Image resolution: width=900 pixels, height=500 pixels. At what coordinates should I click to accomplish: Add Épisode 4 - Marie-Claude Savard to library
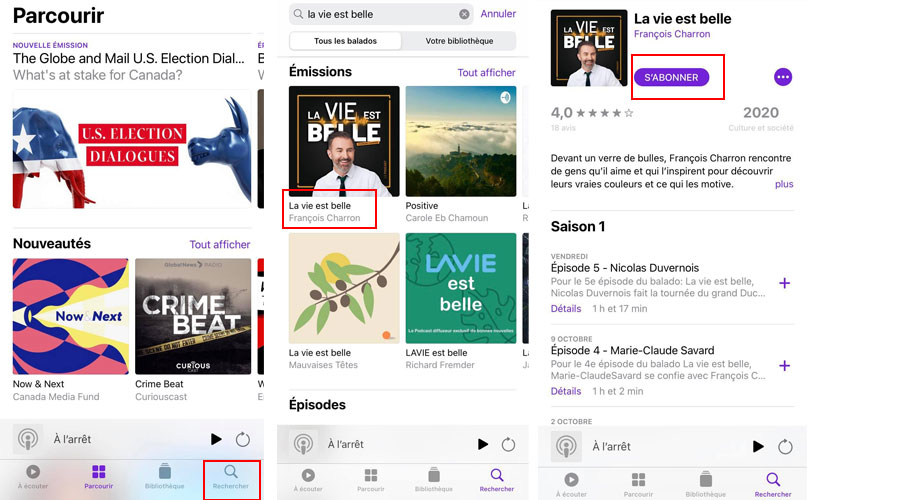coord(785,366)
